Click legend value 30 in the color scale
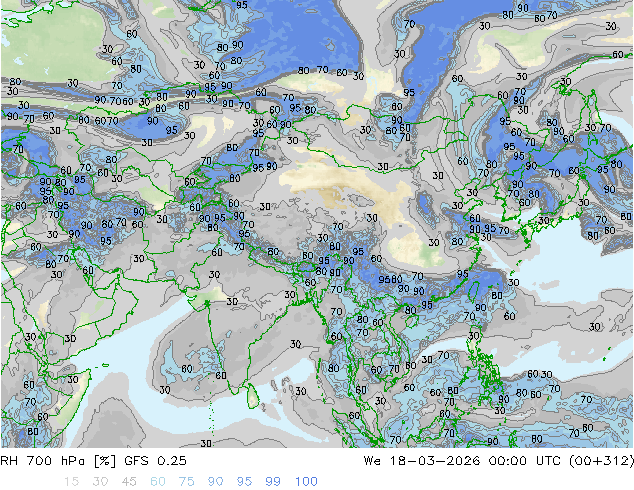Screen dimensions: 634x490 pos(100,482)
